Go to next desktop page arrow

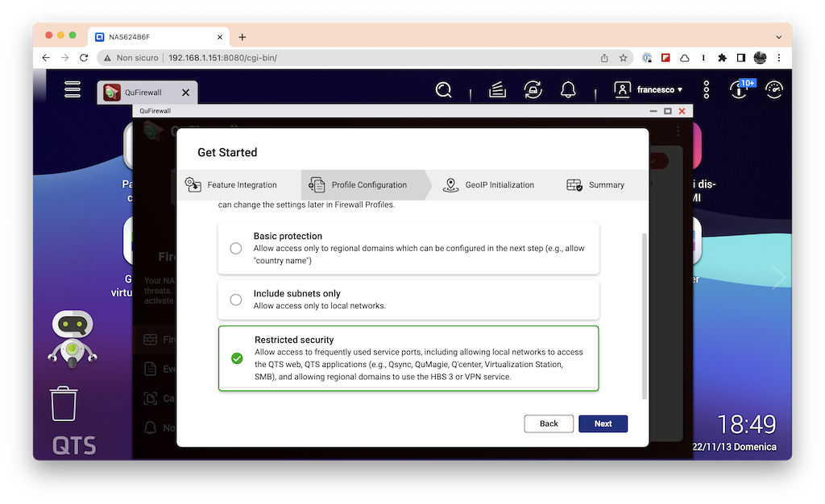pyautogui.click(x=779, y=278)
